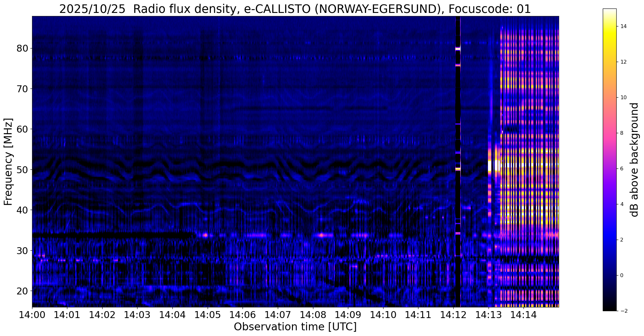Image resolution: width=644 pixels, height=336 pixels.
Task: Click the 14:10 time tick label
Action: (x=383, y=315)
